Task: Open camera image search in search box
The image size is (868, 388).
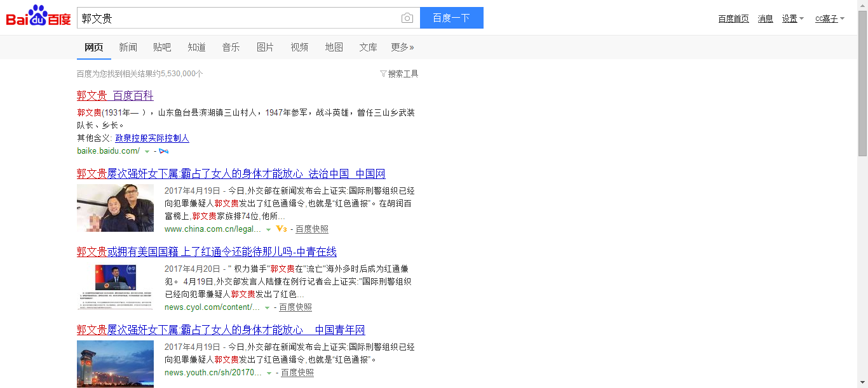Action: point(407,18)
